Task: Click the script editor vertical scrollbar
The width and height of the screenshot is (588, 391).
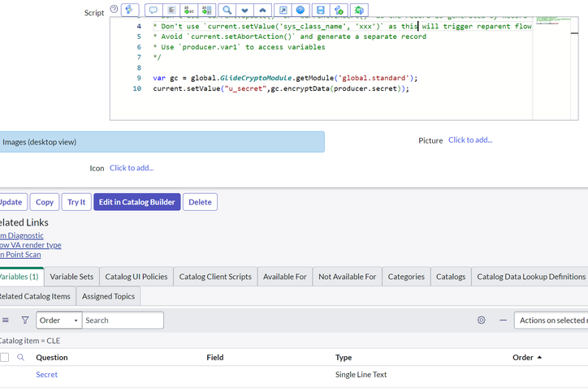Action: pos(574,68)
